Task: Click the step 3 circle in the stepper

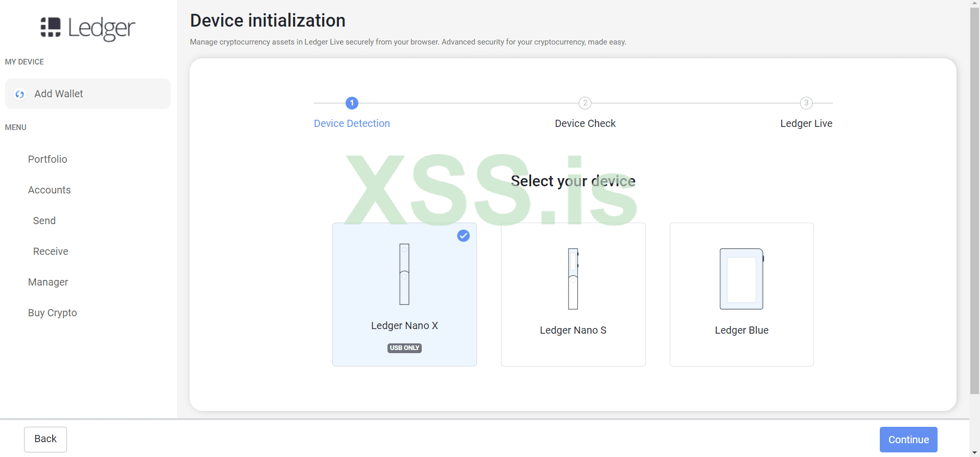Action: pyautogui.click(x=806, y=103)
